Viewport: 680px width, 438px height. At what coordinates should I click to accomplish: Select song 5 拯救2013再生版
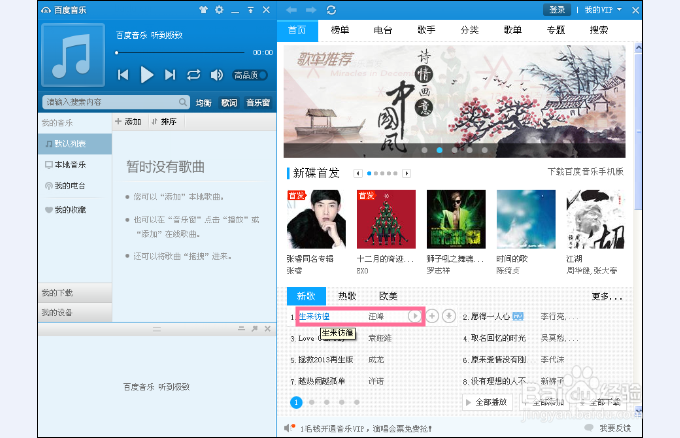pos(327,360)
